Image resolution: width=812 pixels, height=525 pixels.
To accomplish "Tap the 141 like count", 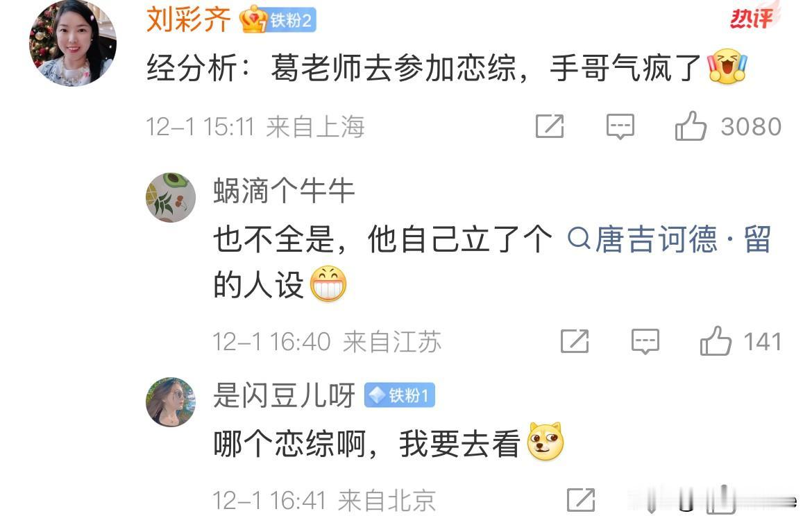I will tap(762, 341).
